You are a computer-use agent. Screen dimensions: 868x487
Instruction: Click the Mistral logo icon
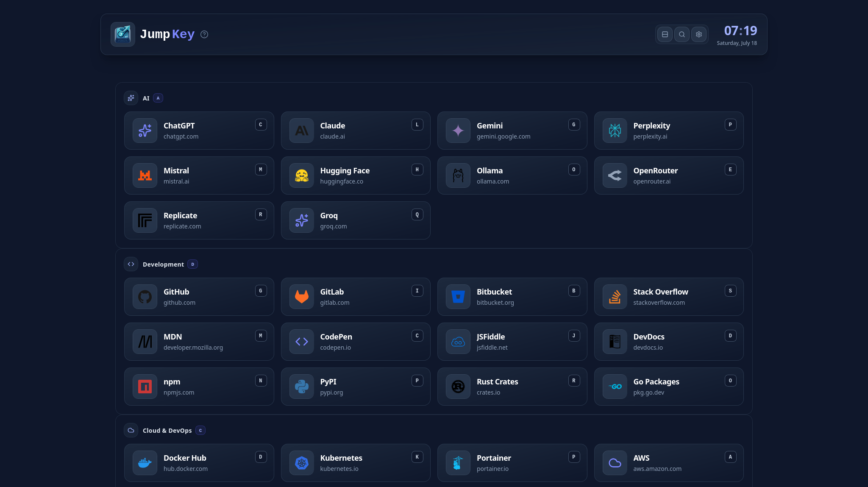[x=145, y=175]
